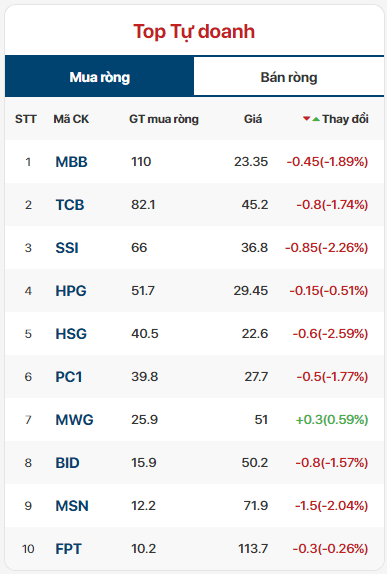
Task: Open the HPG stock link
Action: coord(71,291)
